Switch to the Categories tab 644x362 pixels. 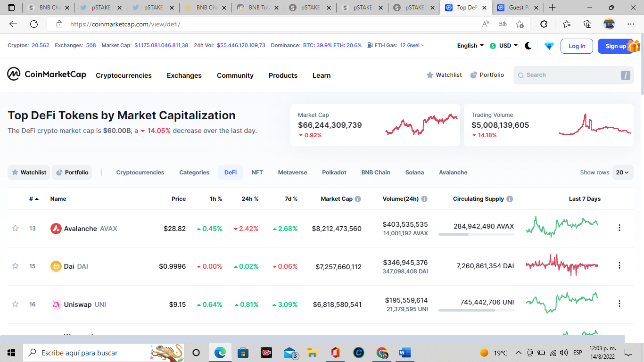(x=194, y=173)
